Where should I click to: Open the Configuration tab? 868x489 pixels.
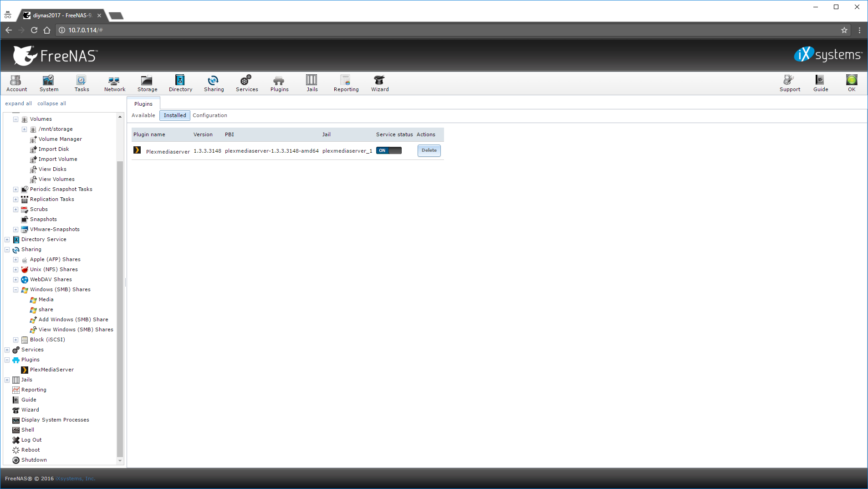point(209,116)
